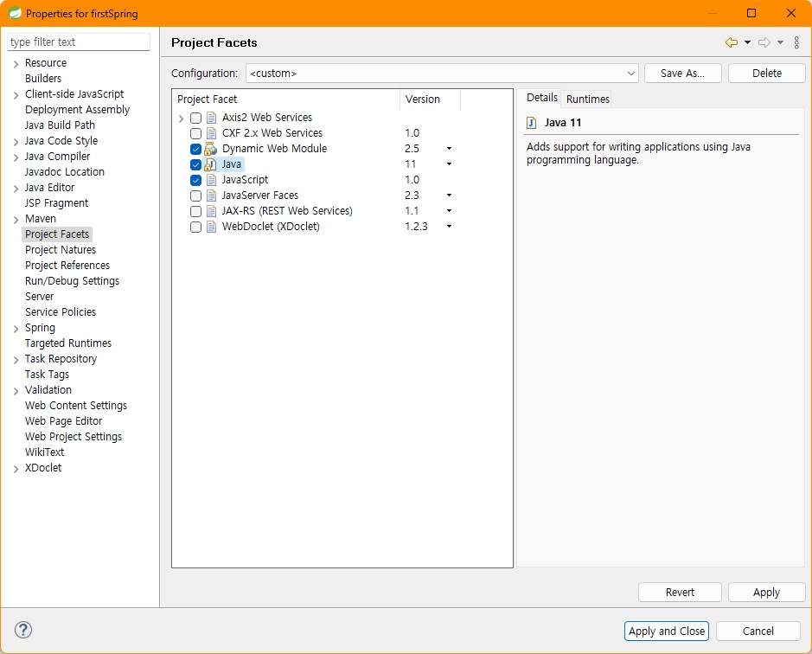The height and width of the screenshot is (654, 812).
Task: Select Project Facets in the tree
Action: pyautogui.click(x=57, y=234)
